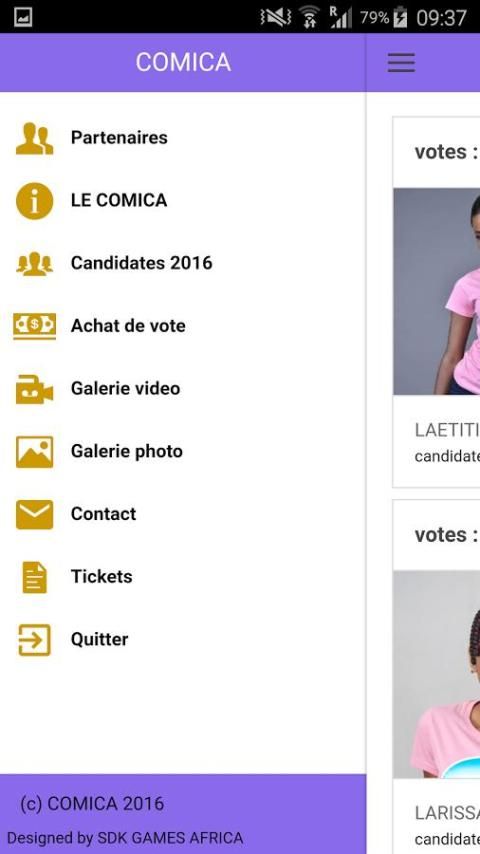Tap the Larissa candidate photo
480x854 pixels.
click(436, 674)
